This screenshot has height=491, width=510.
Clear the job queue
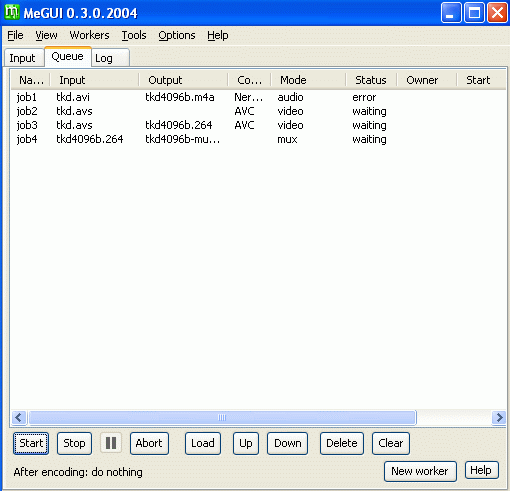391,443
